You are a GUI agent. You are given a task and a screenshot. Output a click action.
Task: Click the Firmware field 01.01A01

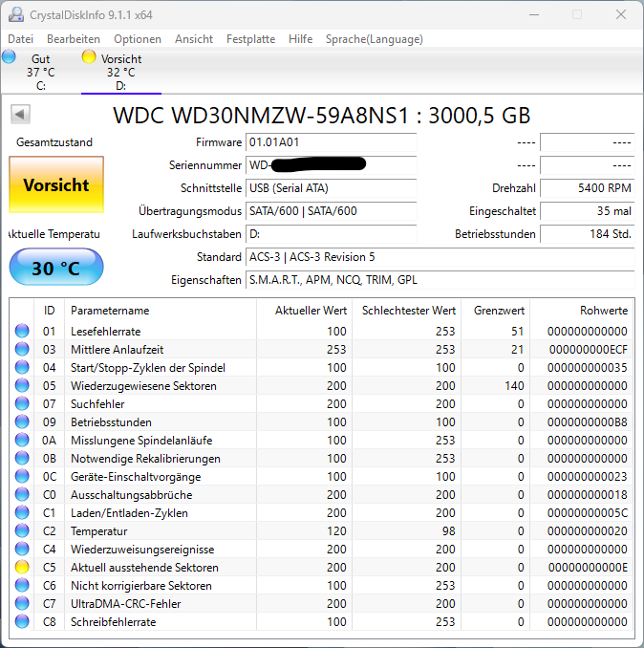click(331, 142)
